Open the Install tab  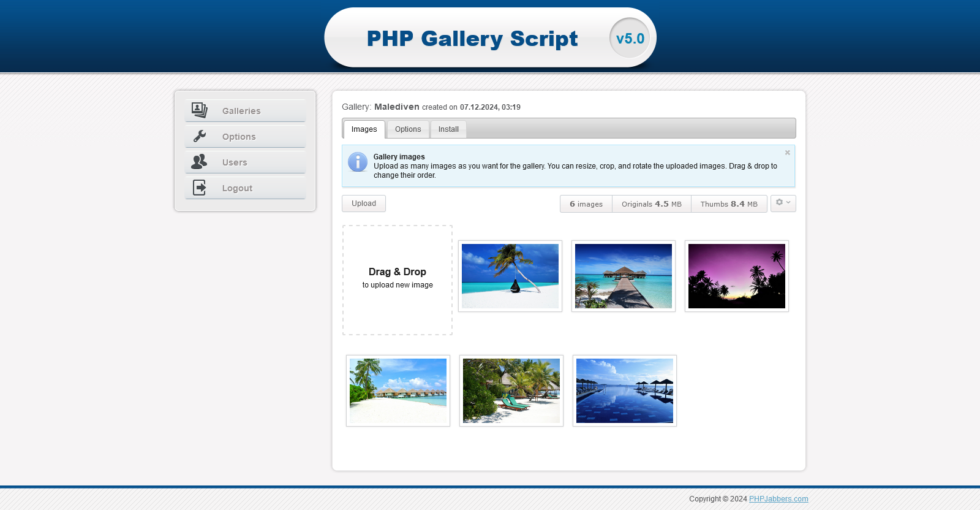pos(448,129)
